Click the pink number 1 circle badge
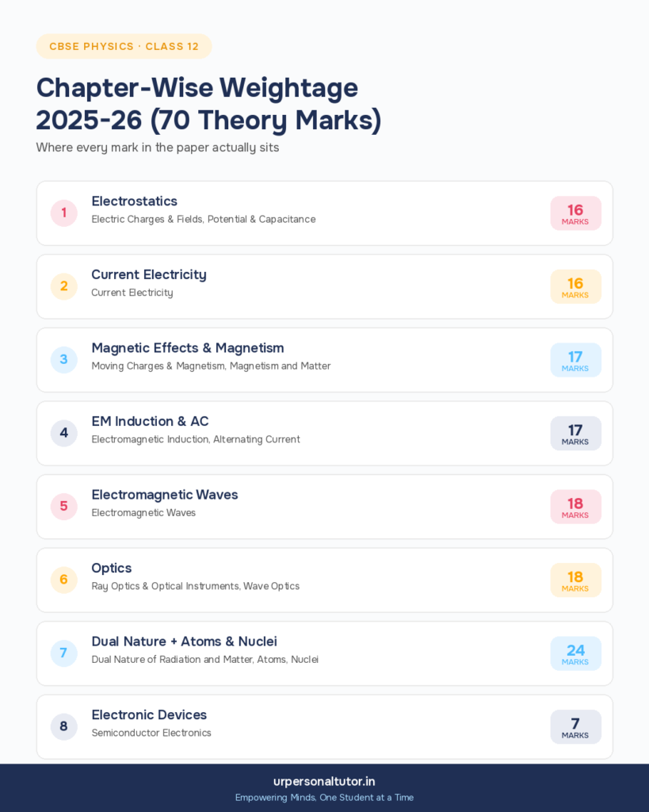 coord(63,213)
